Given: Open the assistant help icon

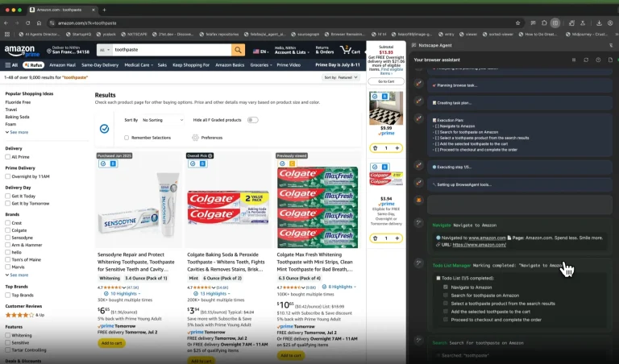Looking at the screenshot, I should coord(598,60).
